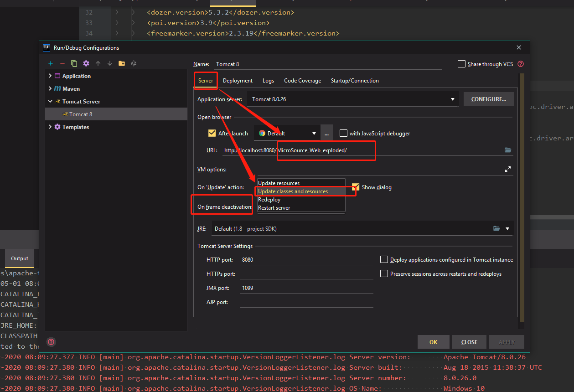Viewport: 574px width, 392px height.
Task: Add a new run configuration
Action: click(50, 63)
